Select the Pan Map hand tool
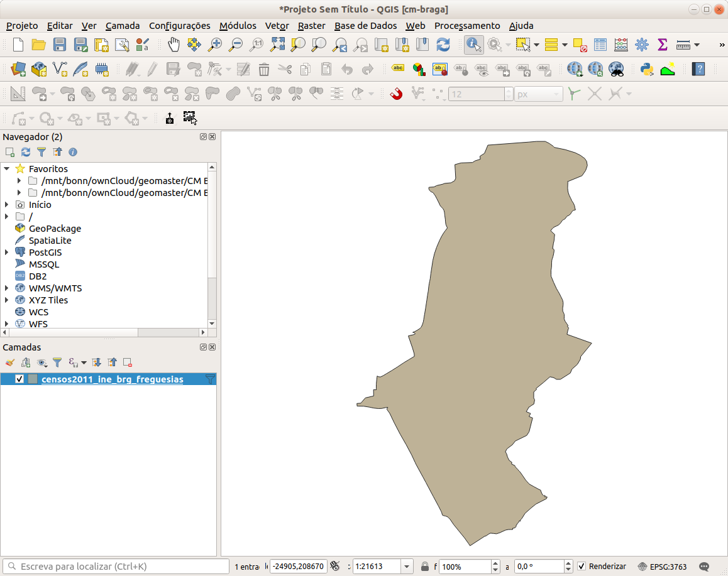The height and width of the screenshot is (576, 728). [174, 45]
